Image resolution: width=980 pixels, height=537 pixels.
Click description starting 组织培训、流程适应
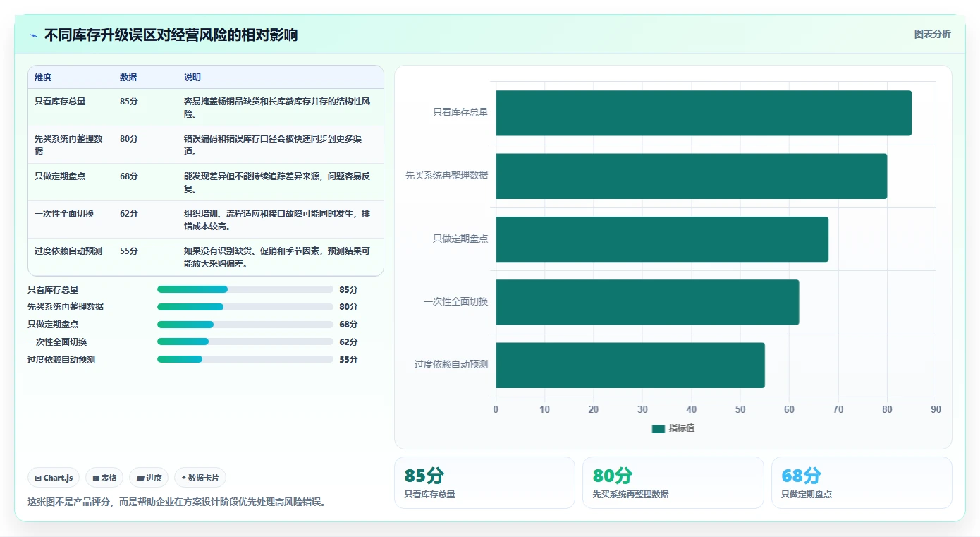pos(277,219)
